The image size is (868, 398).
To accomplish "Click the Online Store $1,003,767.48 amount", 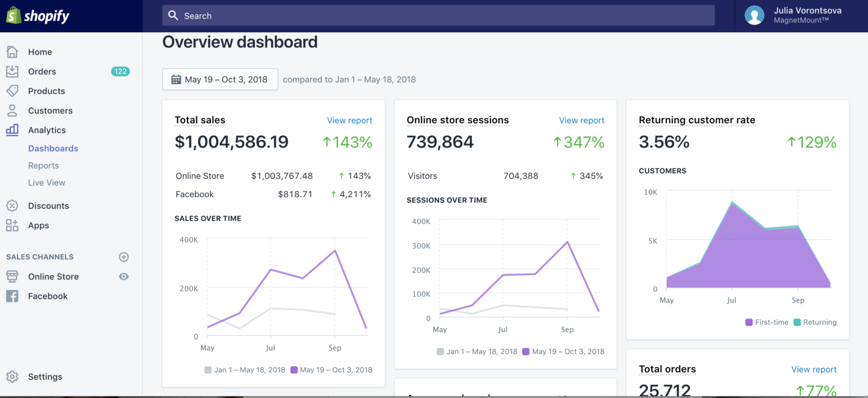I will (282, 176).
